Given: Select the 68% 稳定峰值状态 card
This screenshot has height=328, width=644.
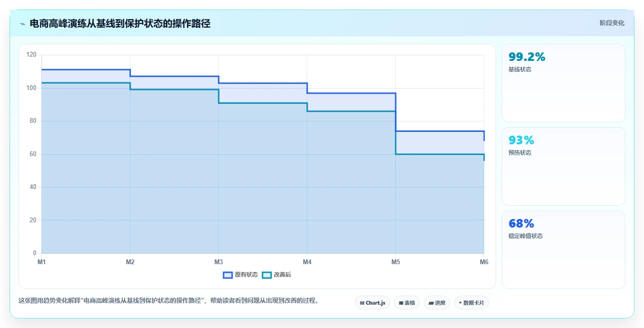Looking at the screenshot, I should point(564,249).
